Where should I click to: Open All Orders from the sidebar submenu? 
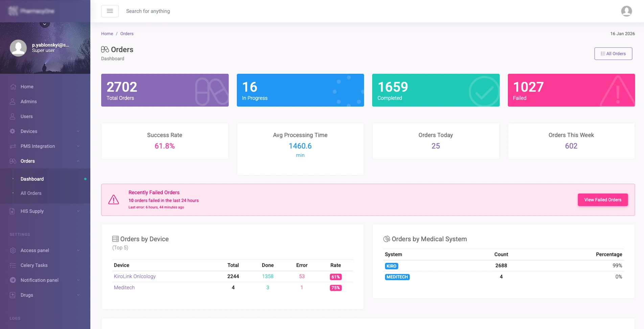click(x=31, y=193)
